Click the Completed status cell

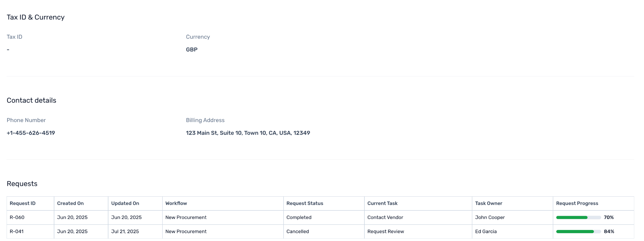click(324, 217)
